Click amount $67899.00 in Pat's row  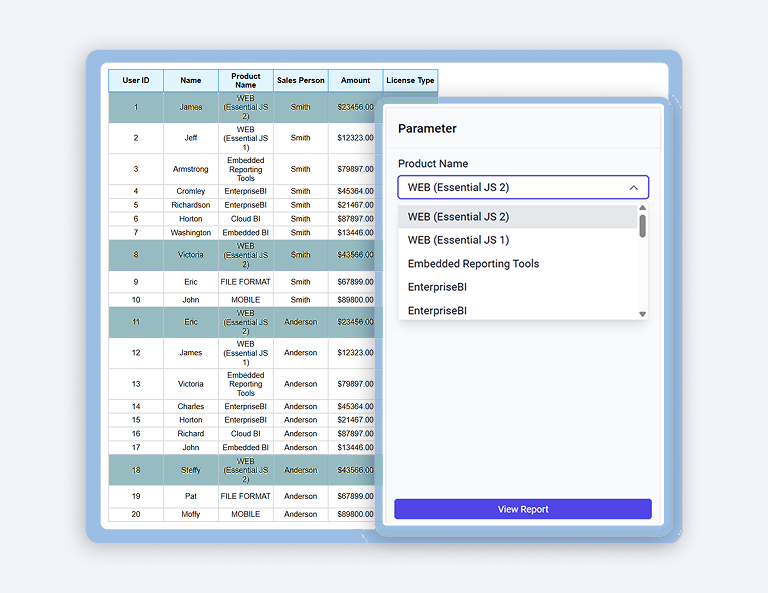(x=356, y=496)
